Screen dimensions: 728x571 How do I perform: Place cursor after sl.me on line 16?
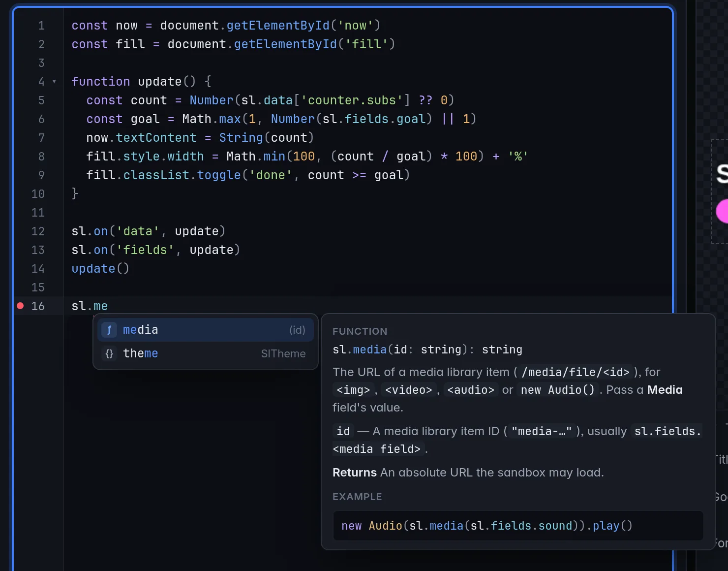tap(108, 306)
